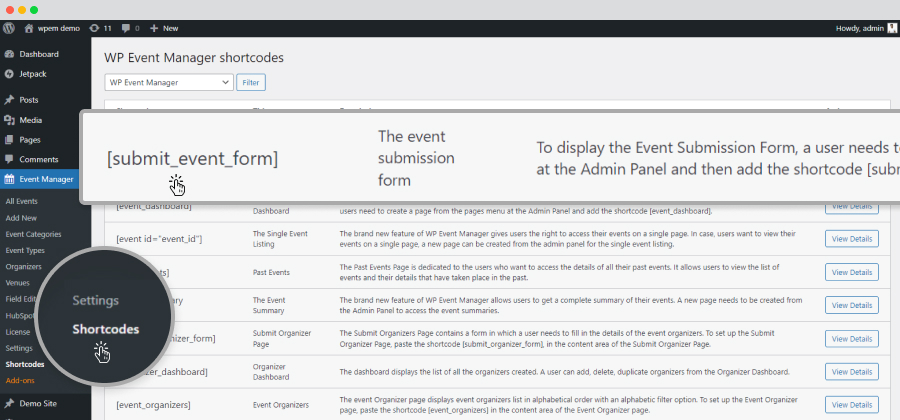900x420 pixels.
Task: View Details for Organizer Dashboard row
Action: (852, 372)
